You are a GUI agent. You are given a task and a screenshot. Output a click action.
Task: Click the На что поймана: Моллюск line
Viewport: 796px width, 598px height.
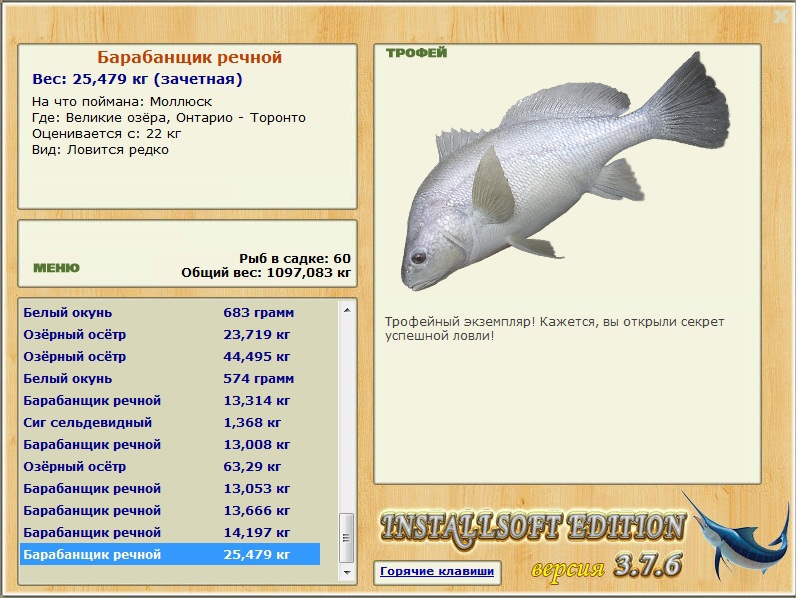click(x=122, y=102)
